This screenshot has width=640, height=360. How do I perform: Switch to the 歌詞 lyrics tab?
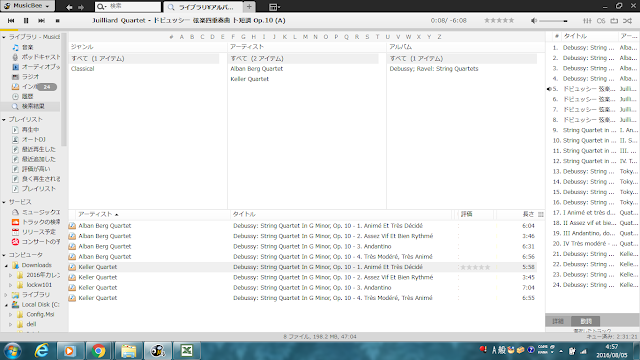point(586,321)
